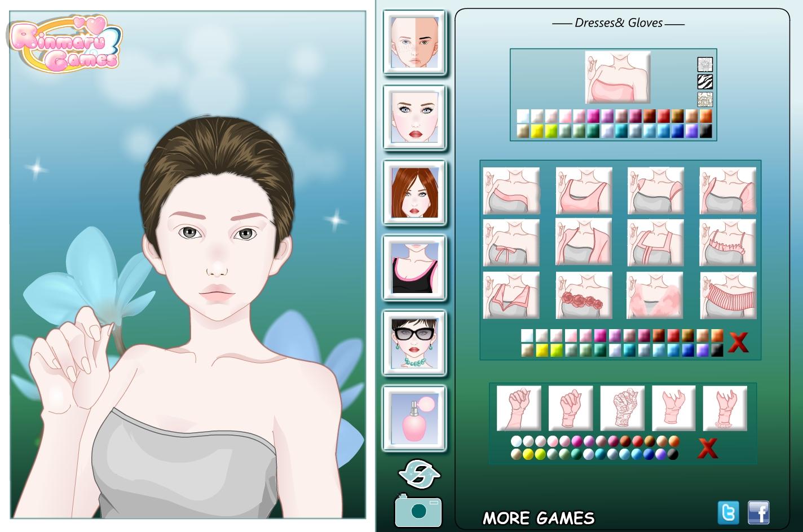Open the skin tone category tab
Screen dimensions: 803x532
pos(414,43)
